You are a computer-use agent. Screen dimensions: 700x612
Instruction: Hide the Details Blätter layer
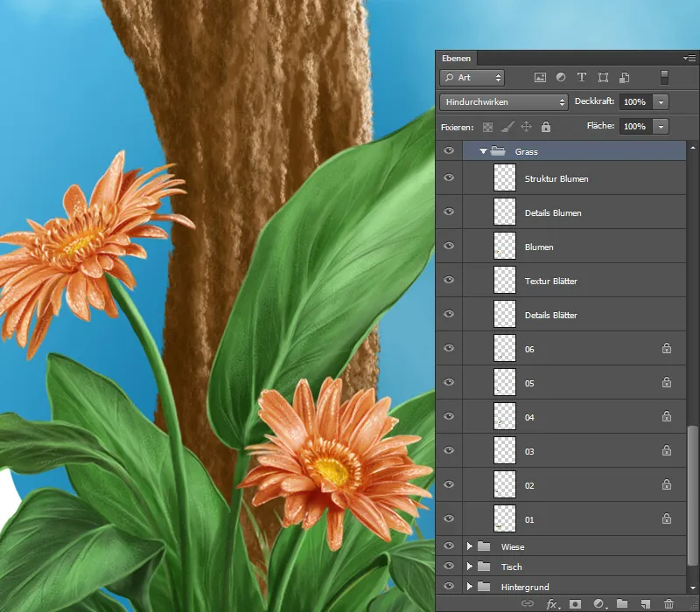pyautogui.click(x=449, y=314)
